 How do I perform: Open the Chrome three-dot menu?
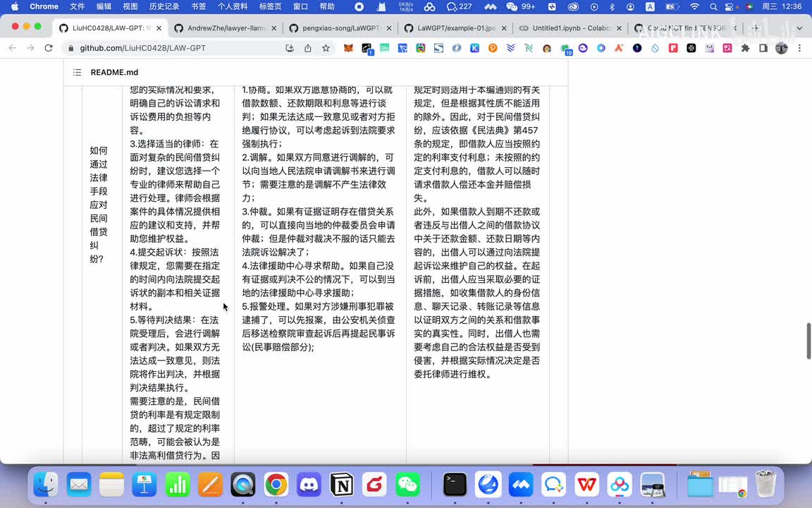click(799, 48)
